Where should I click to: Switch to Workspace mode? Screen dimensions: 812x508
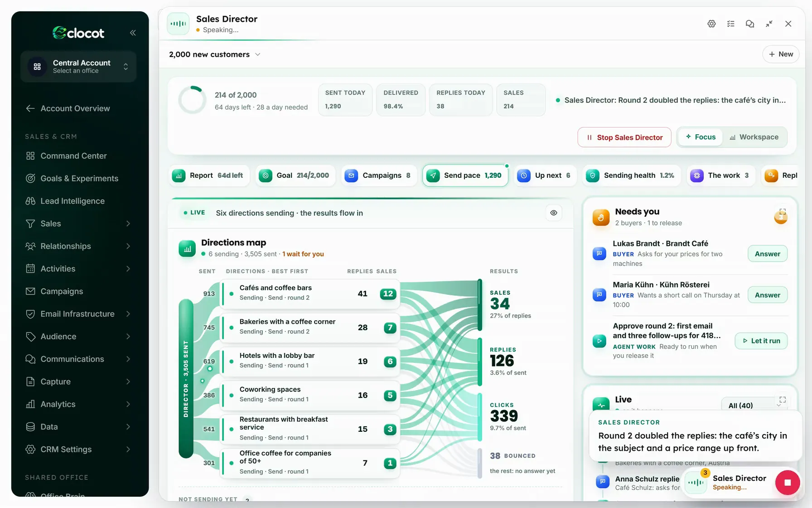tap(754, 137)
